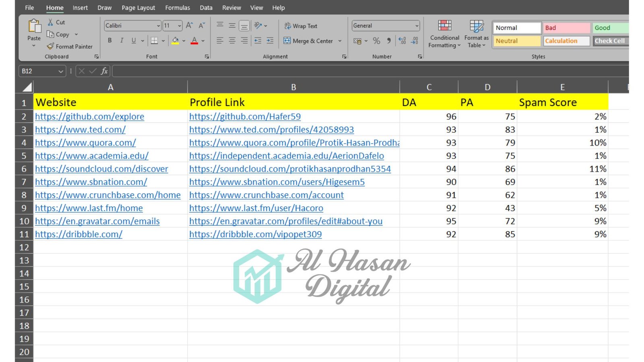
Task: Open the Name Box B12 dropdown
Action: [61, 71]
